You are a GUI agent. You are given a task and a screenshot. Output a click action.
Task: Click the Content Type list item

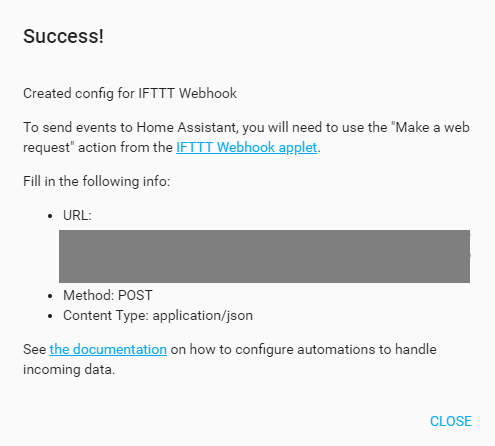click(158, 316)
